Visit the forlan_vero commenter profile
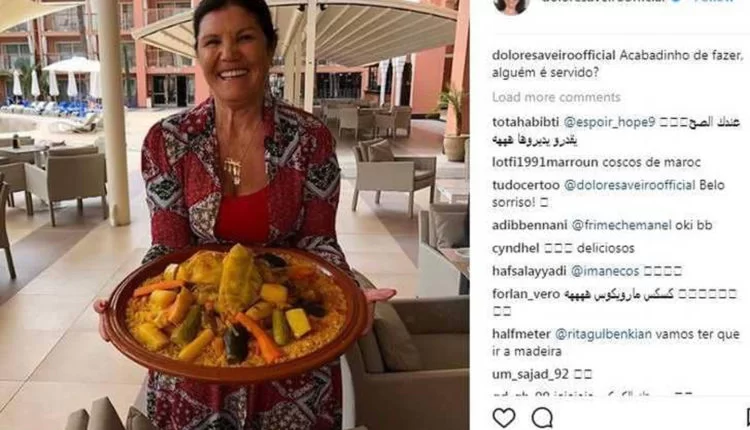Viewport: 750px width, 430px height. click(526, 294)
